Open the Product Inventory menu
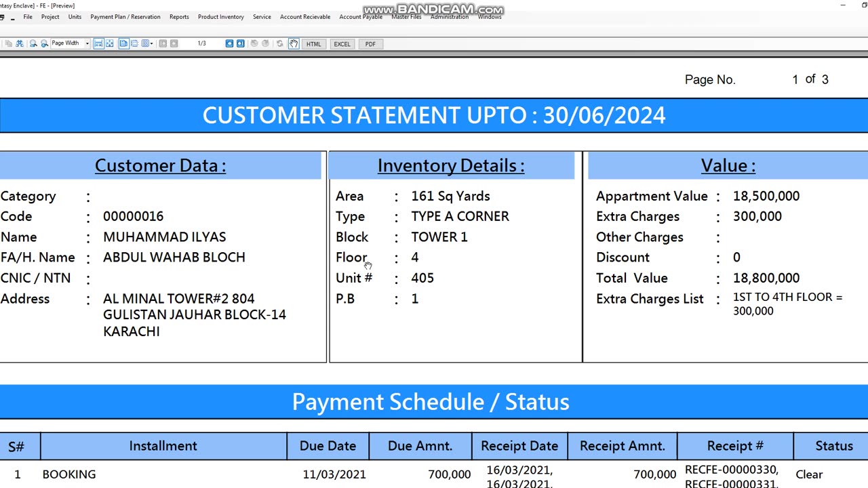Viewport: 868px width, 488px height. (221, 17)
